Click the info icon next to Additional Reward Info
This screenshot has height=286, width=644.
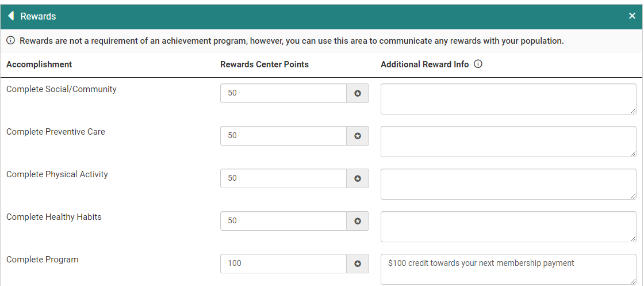tap(478, 64)
